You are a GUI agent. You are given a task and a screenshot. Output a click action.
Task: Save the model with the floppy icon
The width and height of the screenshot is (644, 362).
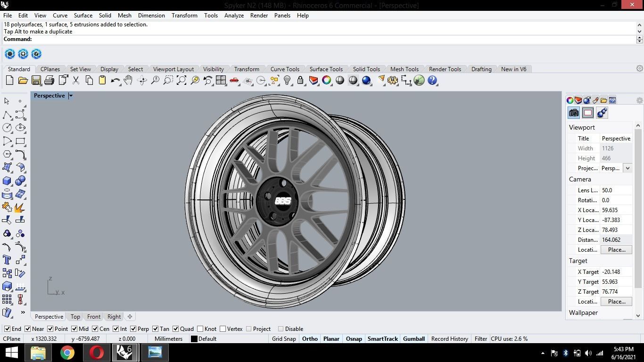coord(36,81)
